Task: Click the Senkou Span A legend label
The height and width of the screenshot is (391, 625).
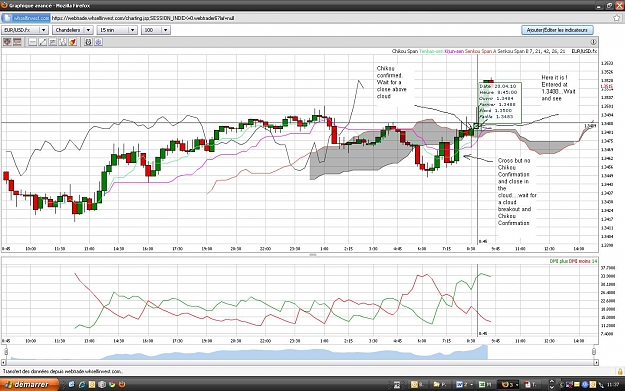Action: pyautogui.click(x=481, y=51)
